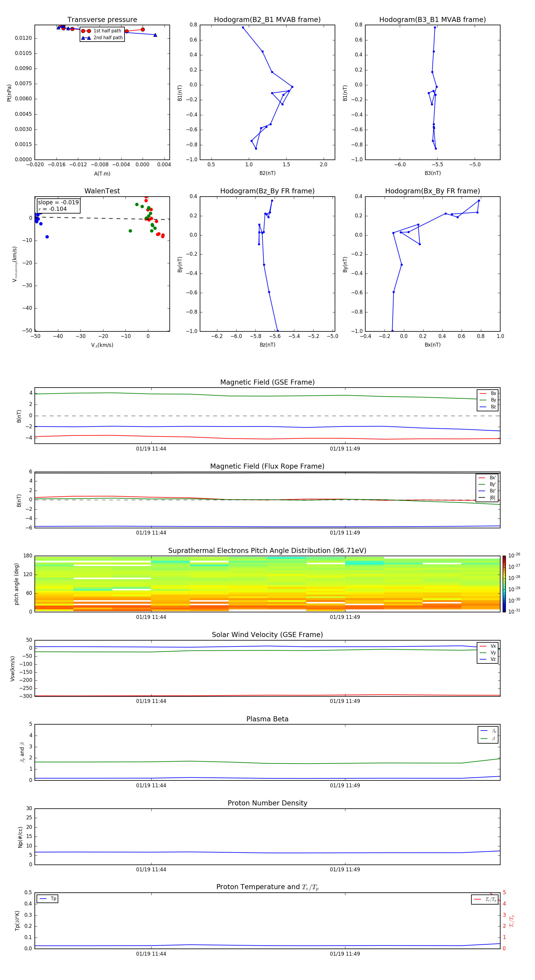This screenshot has width=535, height=980.
Task: Click '01/19 11:44' tick under GSE magnetic field
Action: 151,448
